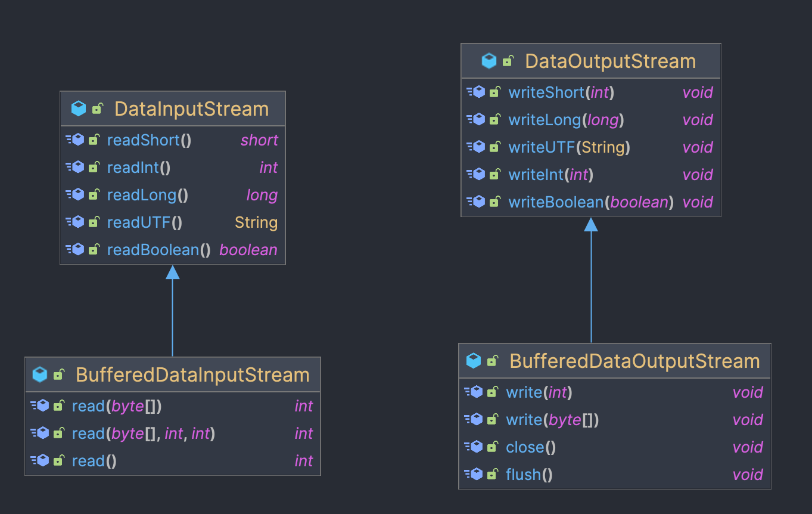Click the inheritance arrow pointing to DataInputStream

(173, 311)
